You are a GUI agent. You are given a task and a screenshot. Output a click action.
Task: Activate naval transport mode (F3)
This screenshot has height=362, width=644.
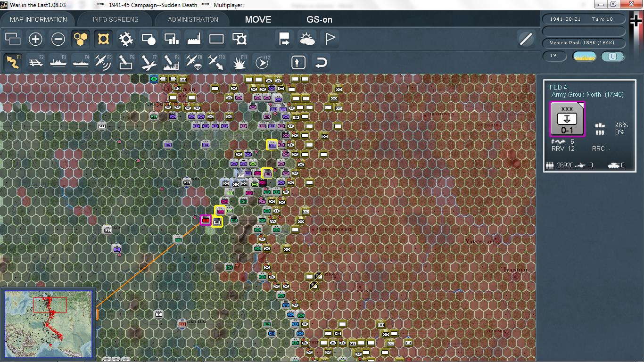58,61
